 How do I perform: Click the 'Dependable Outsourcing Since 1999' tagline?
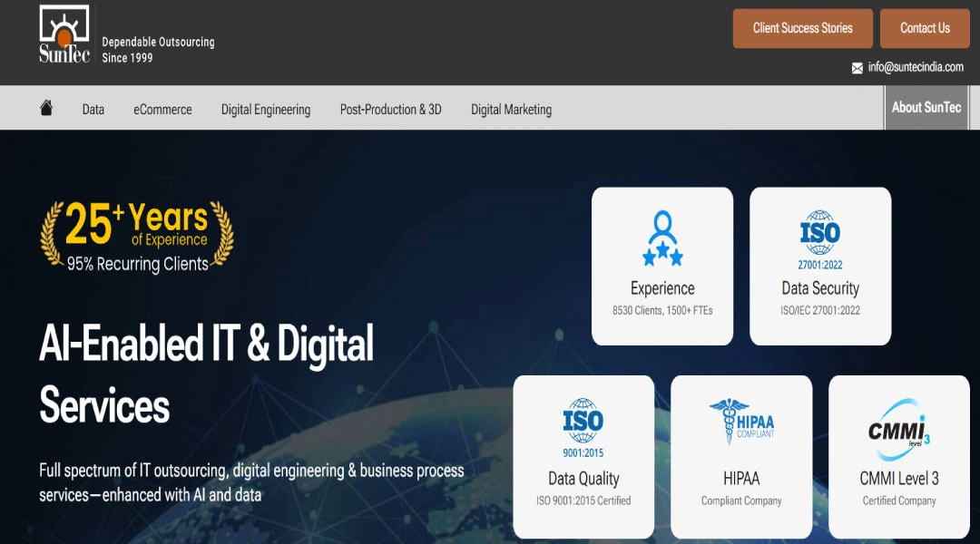coord(158,49)
